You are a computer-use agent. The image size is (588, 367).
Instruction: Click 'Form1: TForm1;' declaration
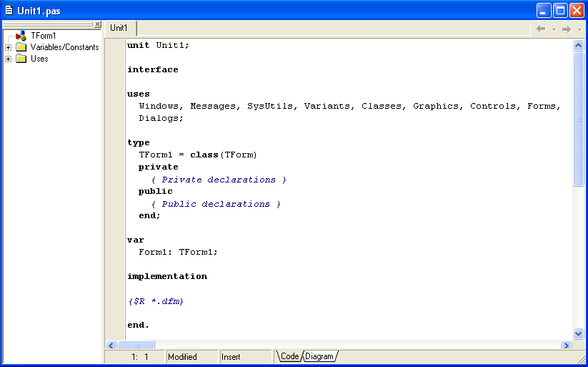(178, 252)
